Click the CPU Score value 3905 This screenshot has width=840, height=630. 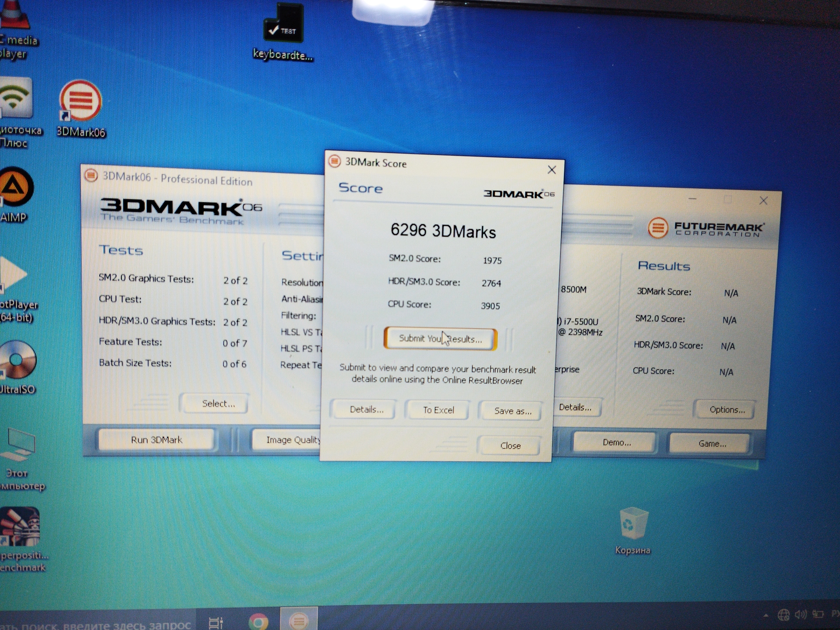pos(490,306)
